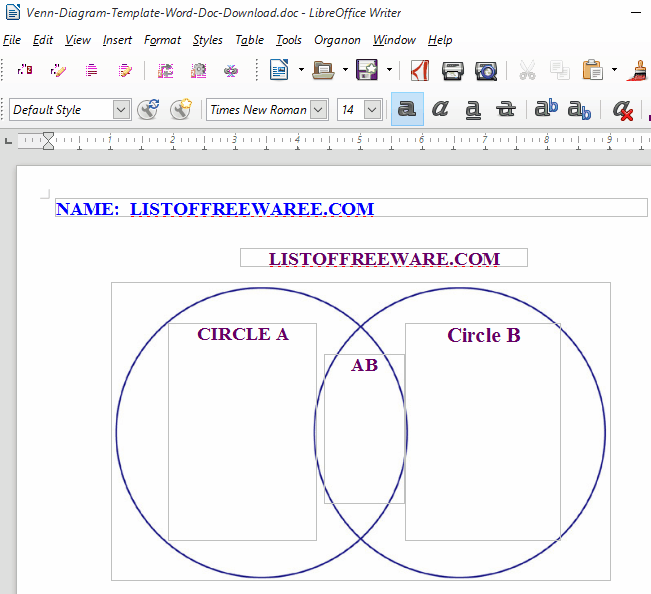Click the Circle B label
Screen dimensions: 651x594
click(x=484, y=335)
